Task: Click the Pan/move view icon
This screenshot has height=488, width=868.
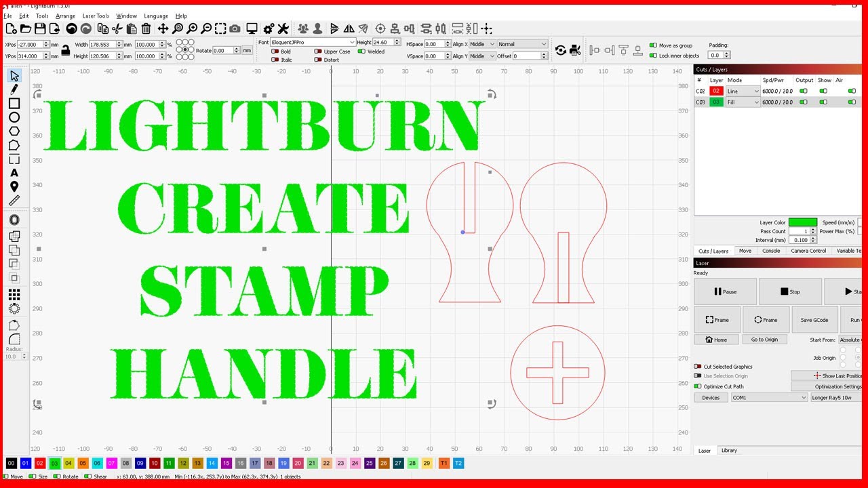Action: coord(163,28)
